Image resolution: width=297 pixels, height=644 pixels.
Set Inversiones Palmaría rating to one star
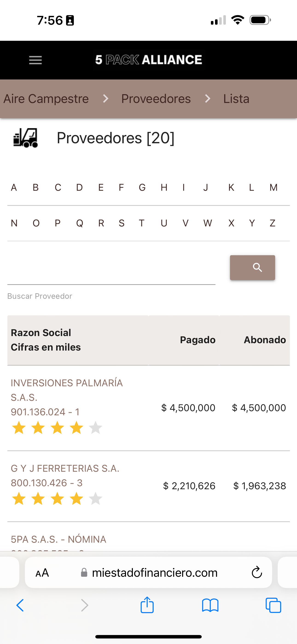19,427
